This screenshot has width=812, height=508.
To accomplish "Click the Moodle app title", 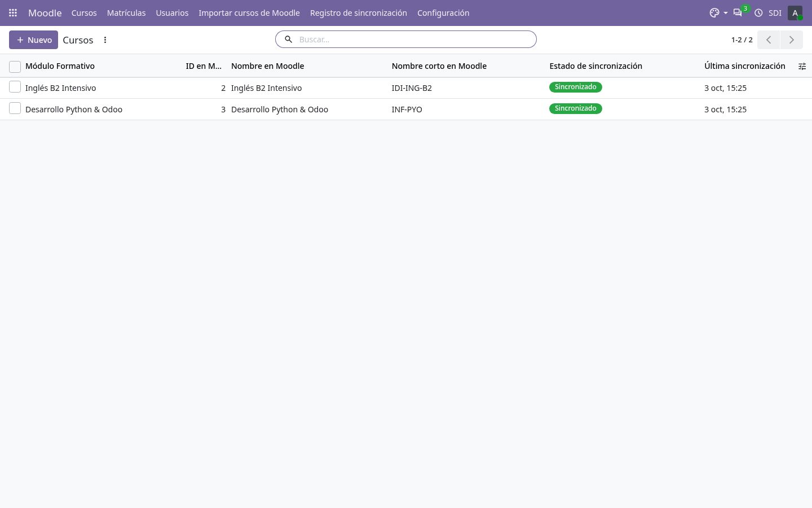I will (x=45, y=12).
